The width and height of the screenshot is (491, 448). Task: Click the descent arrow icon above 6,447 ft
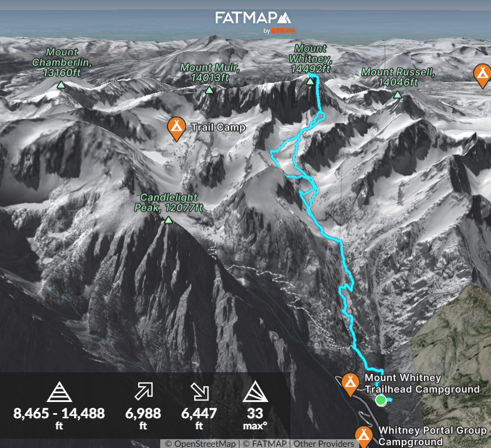tap(199, 391)
